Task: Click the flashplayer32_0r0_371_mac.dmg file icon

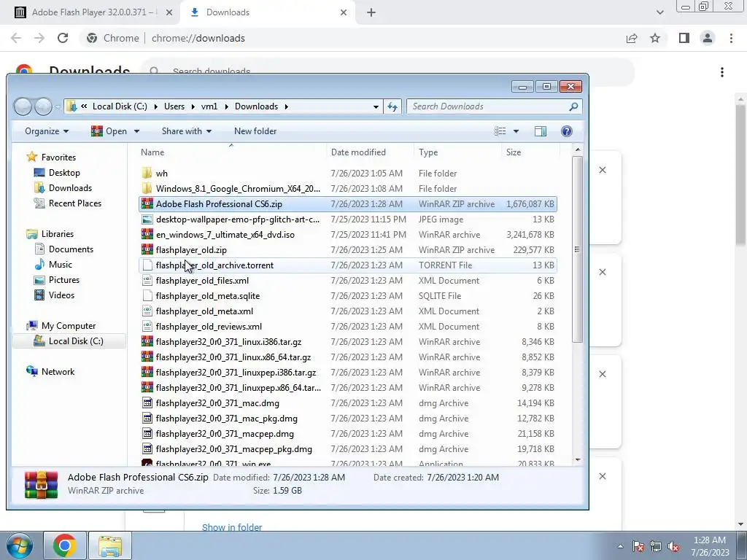Action: [x=147, y=402]
